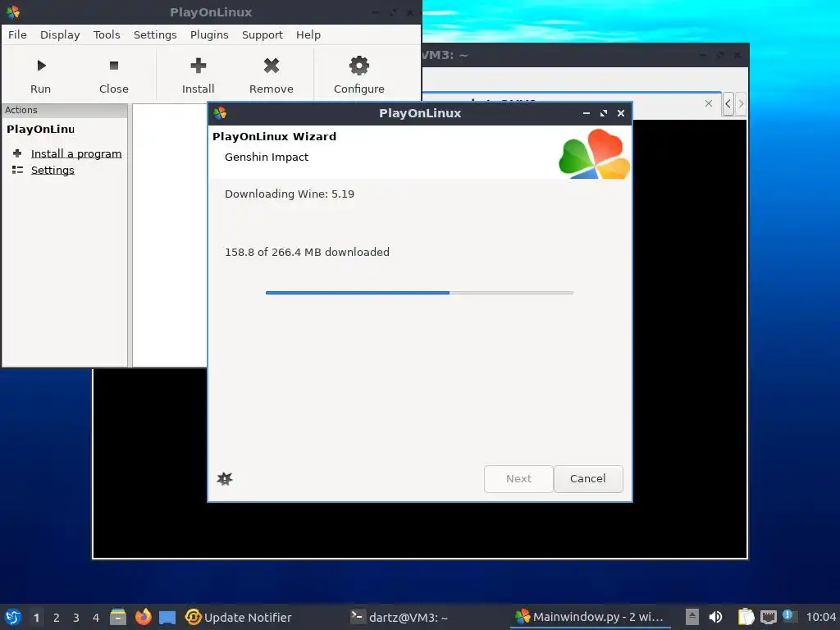Click the main PlayOnLinux window title icon

pyautogui.click(x=13, y=11)
